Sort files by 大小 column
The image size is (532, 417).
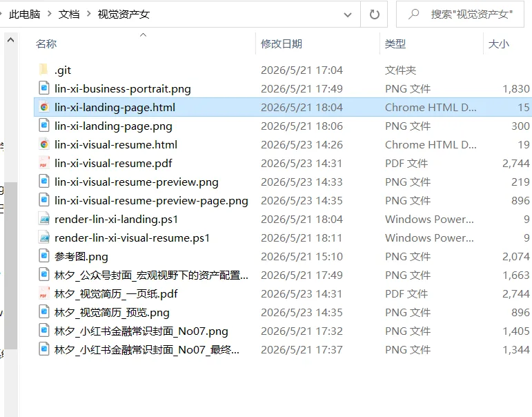click(498, 43)
